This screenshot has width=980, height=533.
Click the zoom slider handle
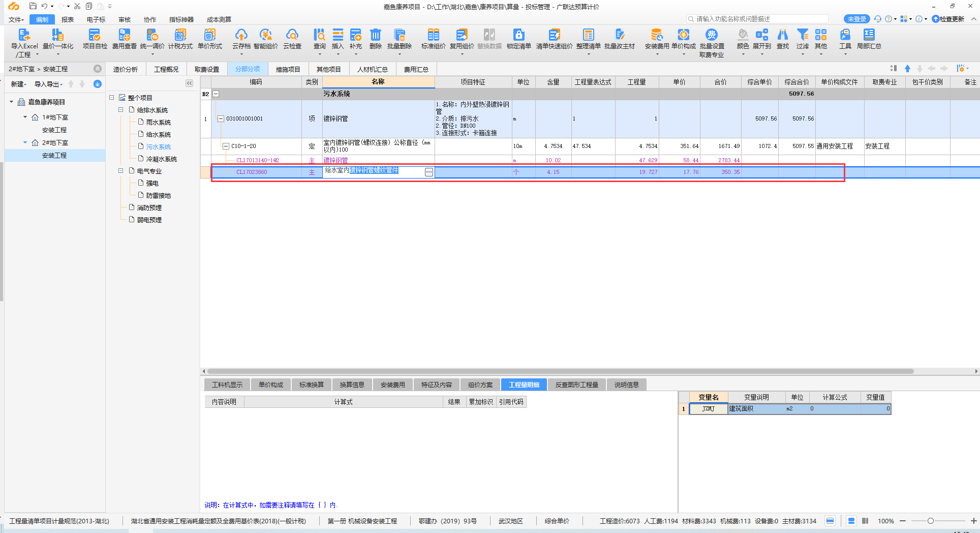coord(930,521)
